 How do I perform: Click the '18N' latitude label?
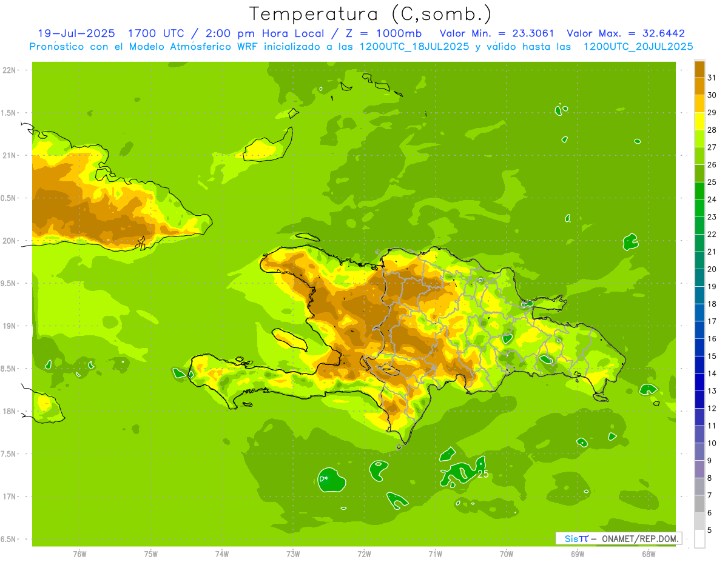[x=9, y=412]
